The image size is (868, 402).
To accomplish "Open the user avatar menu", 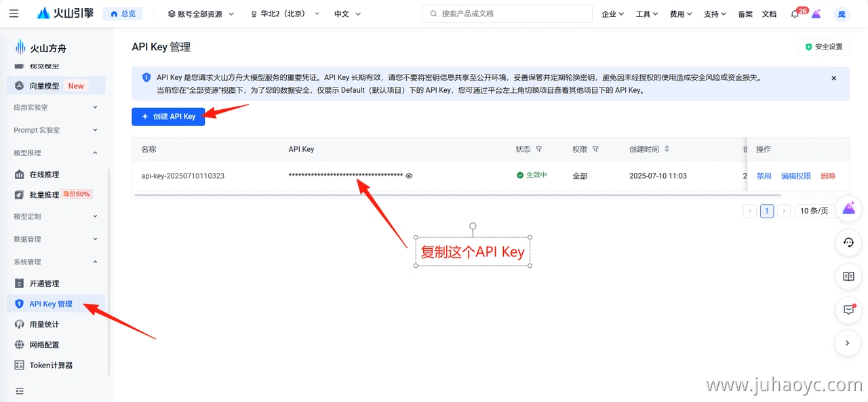I will pyautogui.click(x=842, y=14).
